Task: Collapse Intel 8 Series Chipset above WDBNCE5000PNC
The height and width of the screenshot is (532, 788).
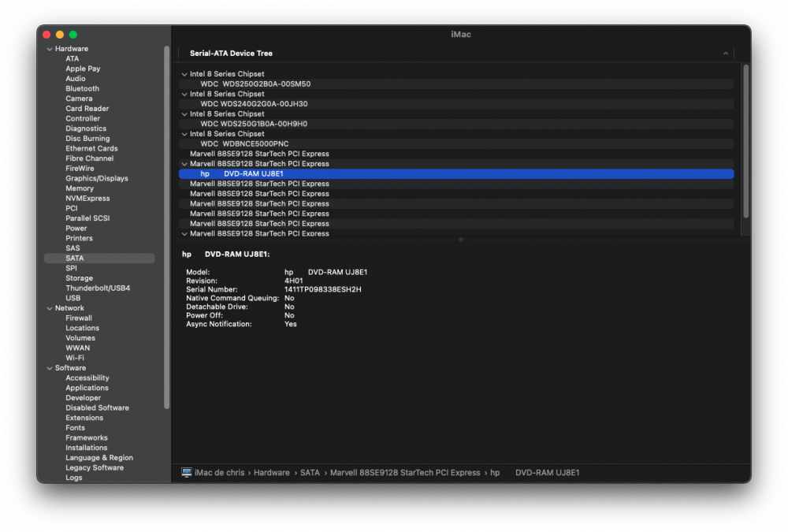Action: pyautogui.click(x=184, y=134)
